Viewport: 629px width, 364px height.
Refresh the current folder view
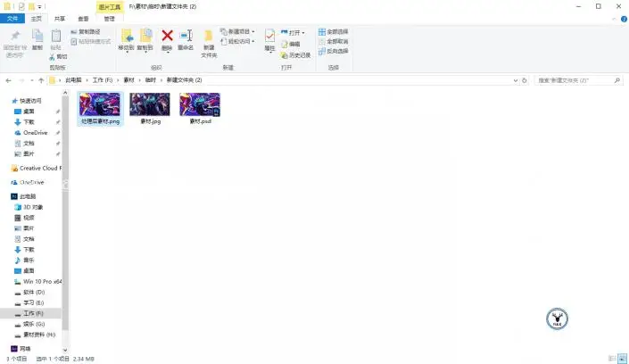524,80
